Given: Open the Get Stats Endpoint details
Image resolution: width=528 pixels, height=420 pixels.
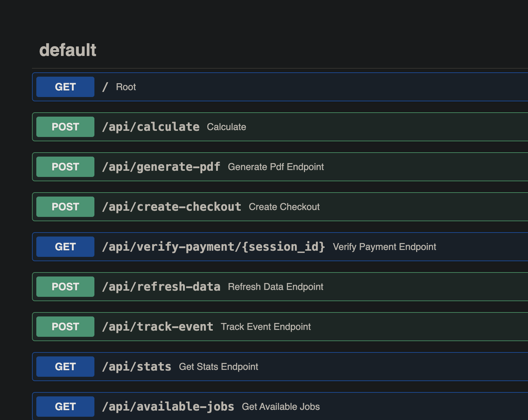Looking at the screenshot, I should (254, 366).
